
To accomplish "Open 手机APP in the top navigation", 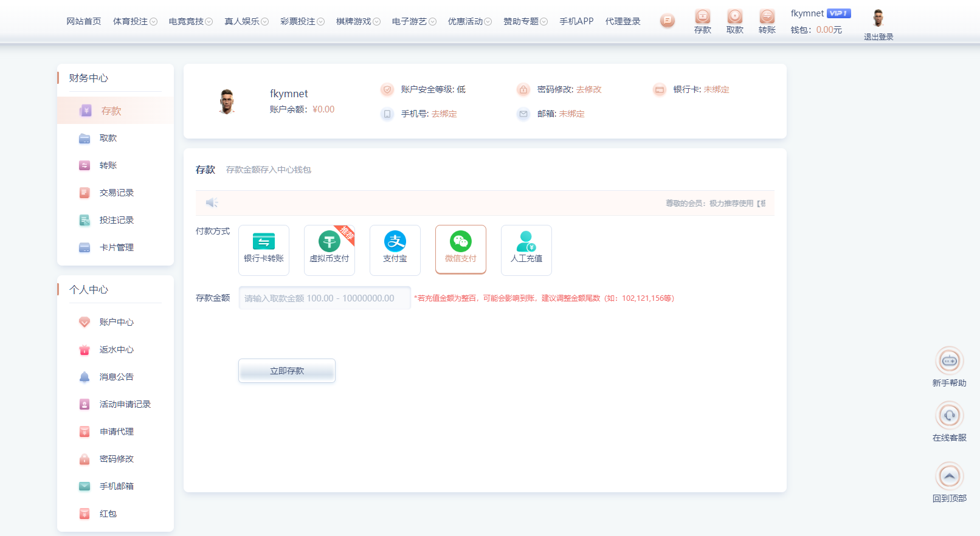I will point(576,21).
